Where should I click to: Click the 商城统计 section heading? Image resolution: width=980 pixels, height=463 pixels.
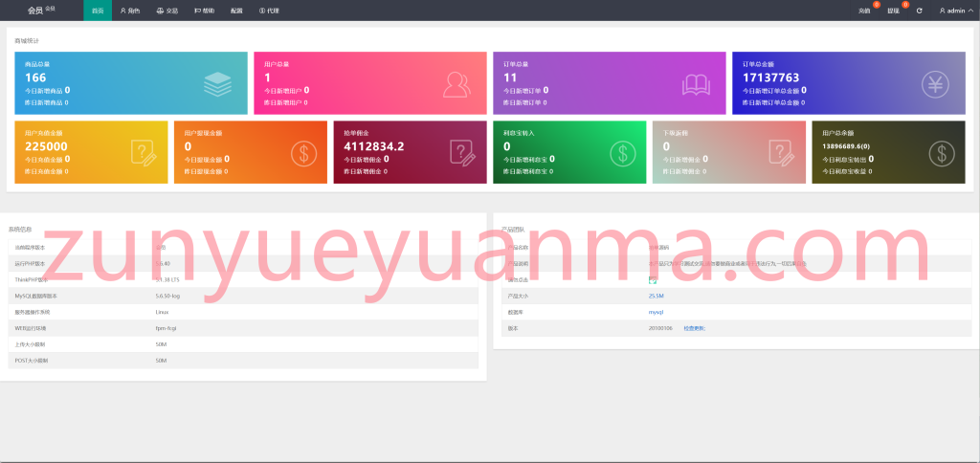[27, 40]
